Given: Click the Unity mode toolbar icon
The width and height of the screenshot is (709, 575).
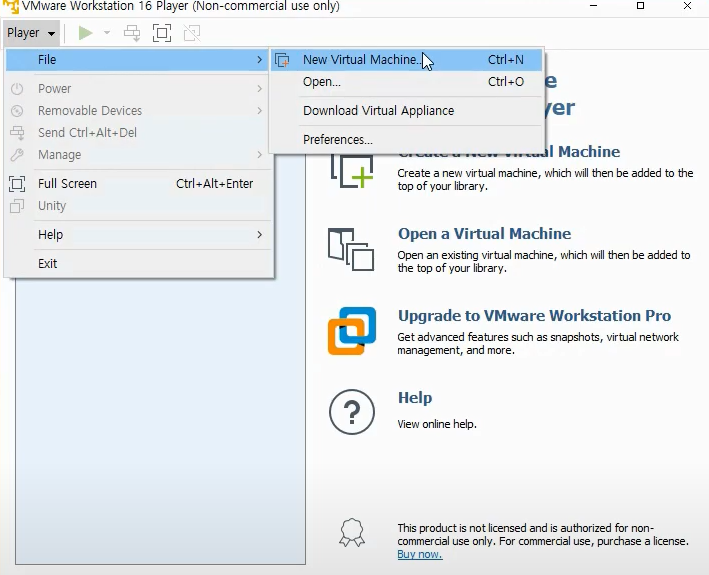Looking at the screenshot, I should point(192,33).
